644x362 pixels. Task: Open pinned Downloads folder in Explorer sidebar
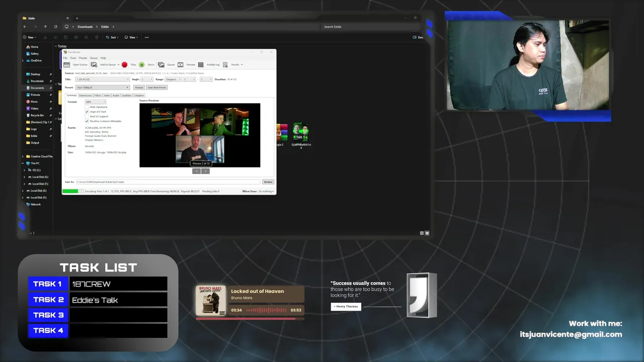(x=35, y=81)
